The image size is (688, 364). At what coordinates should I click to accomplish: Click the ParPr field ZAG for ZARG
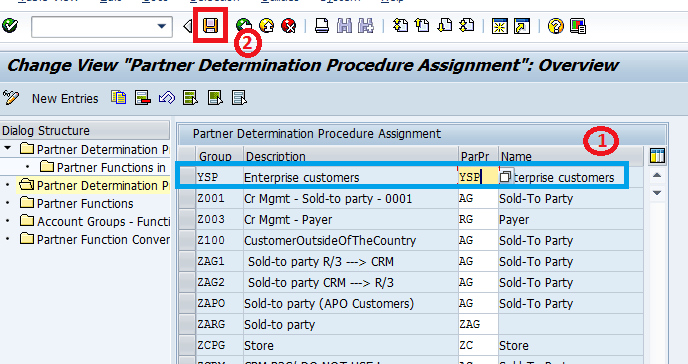478,325
